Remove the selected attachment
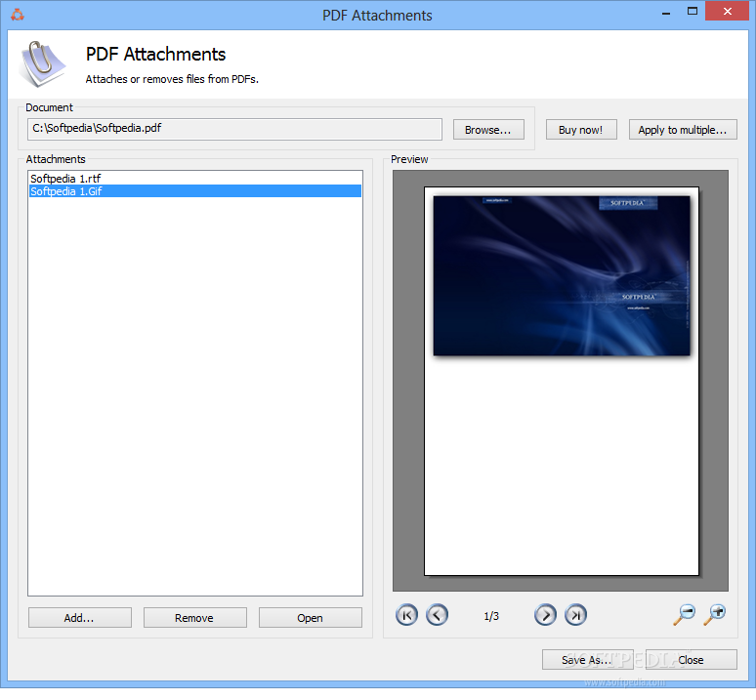Screen dimensions: 756x700 [x=194, y=618]
